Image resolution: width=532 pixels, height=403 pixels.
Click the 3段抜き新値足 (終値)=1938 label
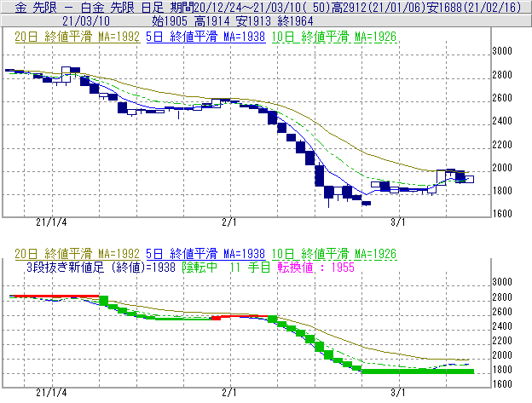tap(101, 268)
